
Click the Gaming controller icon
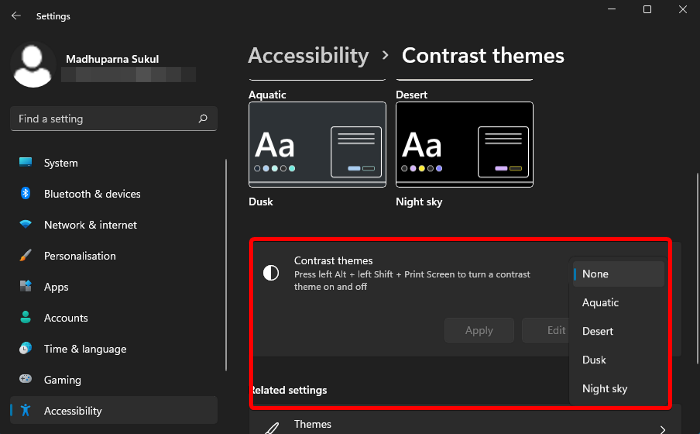(25, 380)
